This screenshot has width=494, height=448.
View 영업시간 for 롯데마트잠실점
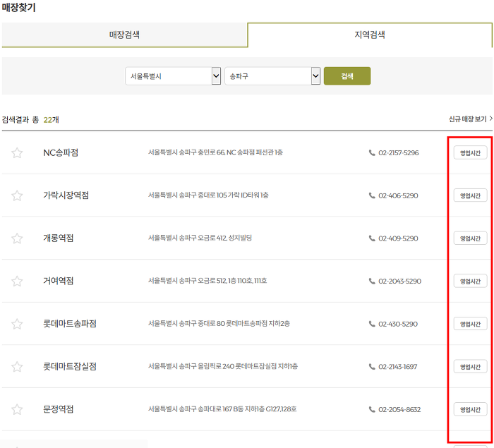(471, 367)
